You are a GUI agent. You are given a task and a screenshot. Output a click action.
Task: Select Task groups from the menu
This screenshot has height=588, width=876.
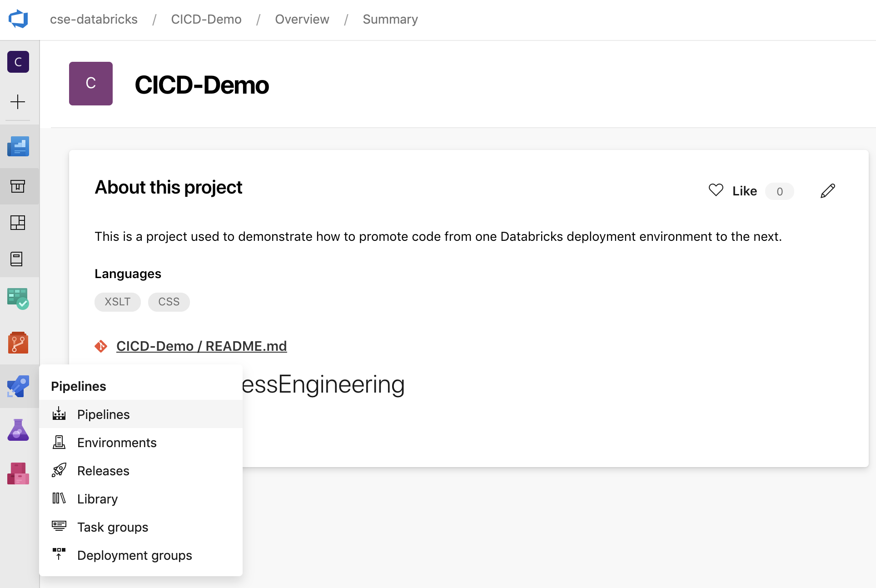point(112,526)
